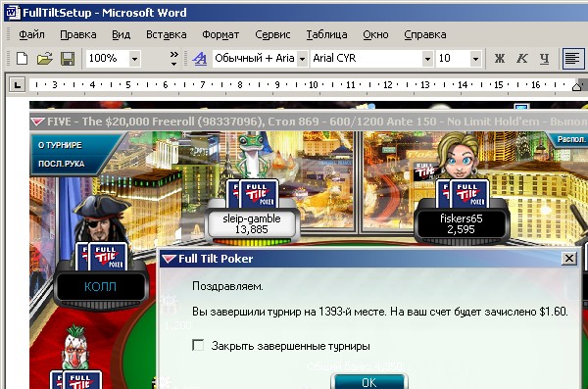Click the sleip-gamble time bank bar
Screen dimensions: 588x389
pyautogui.click(x=252, y=242)
